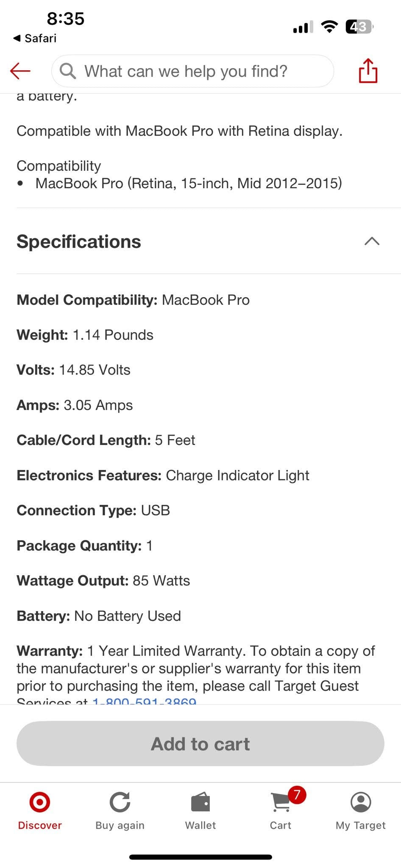Tap the magnifying glass search icon

(68, 71)
